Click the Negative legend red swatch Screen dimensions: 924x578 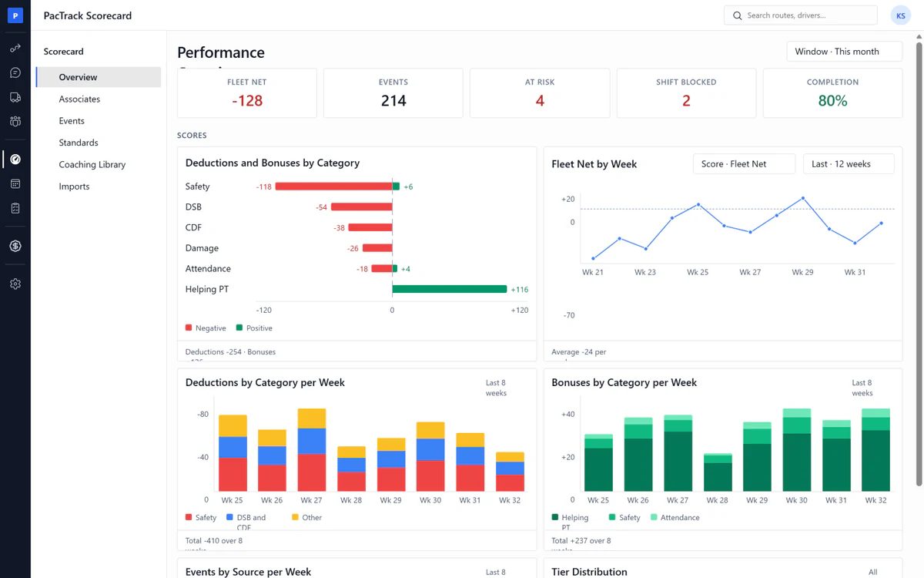(189, 328)
